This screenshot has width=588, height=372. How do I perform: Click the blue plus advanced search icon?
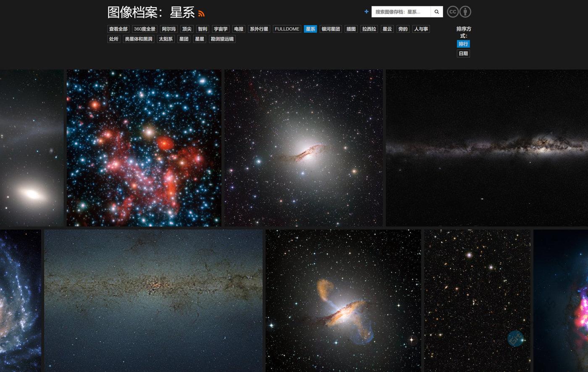coord(366,12)
